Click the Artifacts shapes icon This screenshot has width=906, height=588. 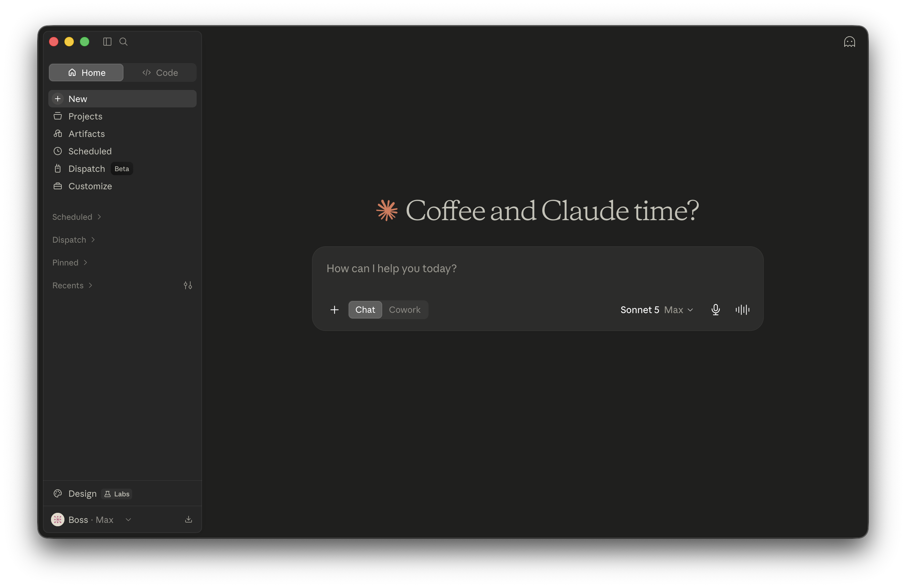57,134
